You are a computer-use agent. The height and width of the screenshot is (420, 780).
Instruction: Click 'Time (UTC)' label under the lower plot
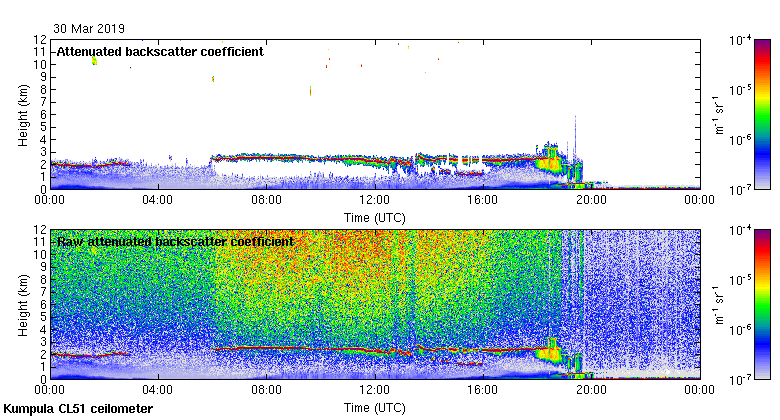tap(375, 408)
